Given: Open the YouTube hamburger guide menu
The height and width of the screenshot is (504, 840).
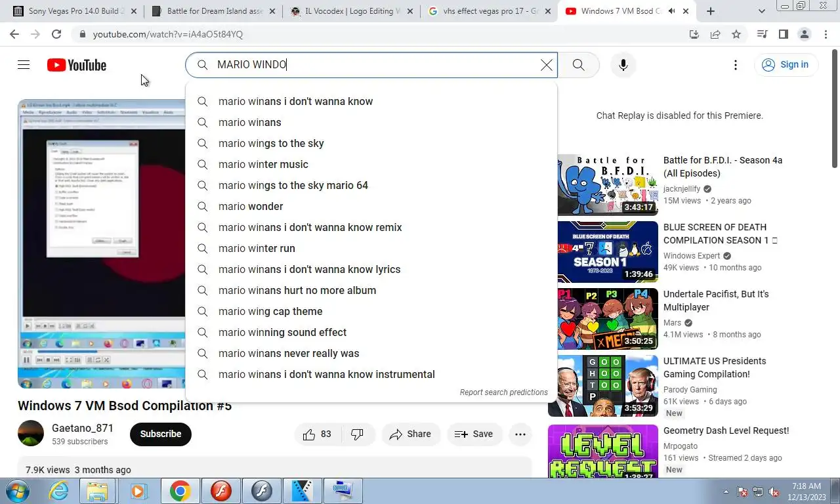Looking at the screenshot, I should pos(24,64).
